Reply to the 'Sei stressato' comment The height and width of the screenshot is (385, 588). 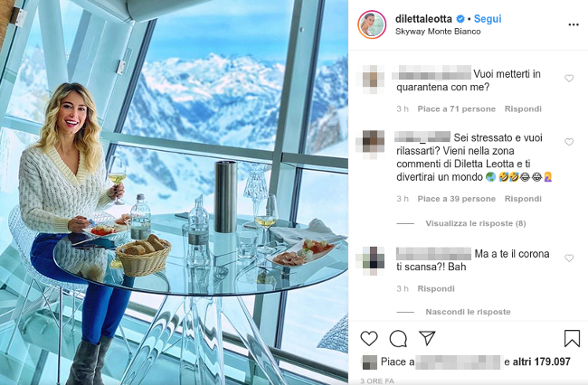[x=523, y=199]
